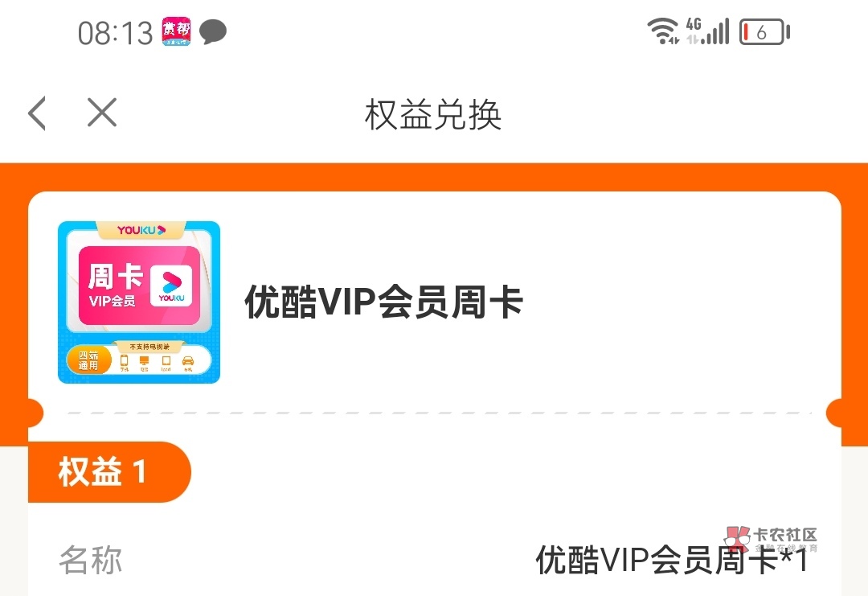868x596 pixels.
Task: Tap the orange 四端通用 badge
Action: (x=88, y=360)
